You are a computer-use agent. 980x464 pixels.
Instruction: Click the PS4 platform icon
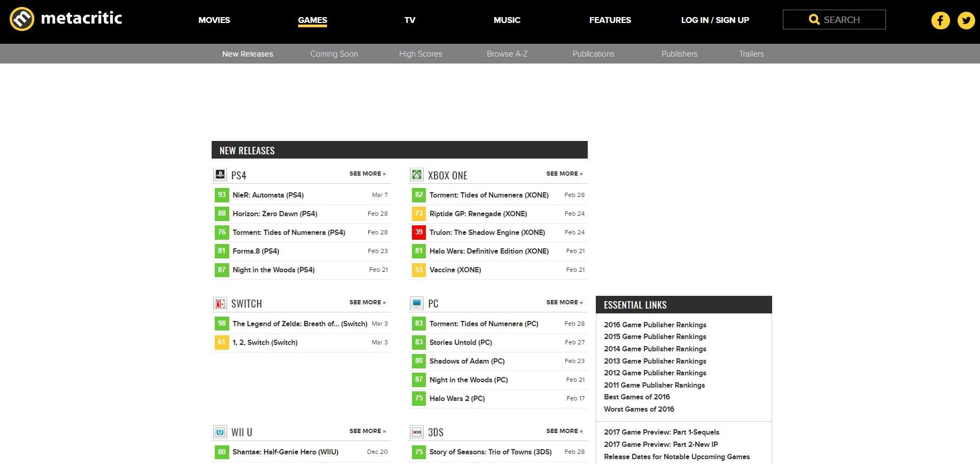(220, 174)
